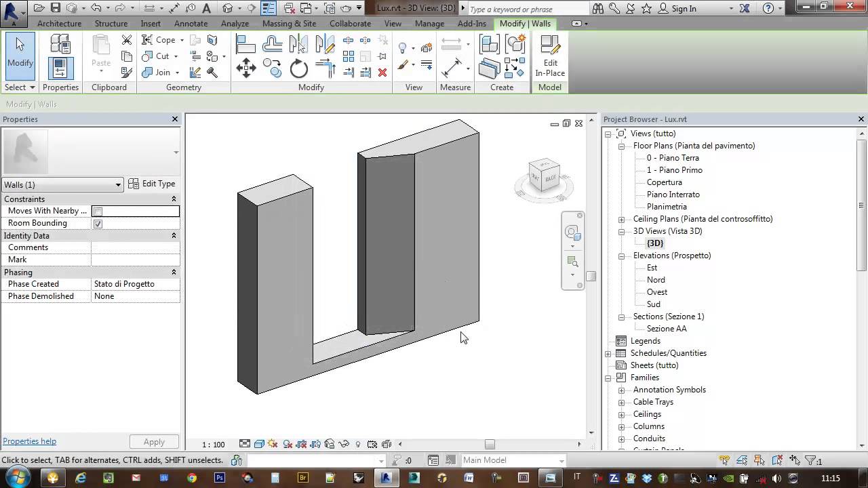Click the Paint tool brush icon

403,66
